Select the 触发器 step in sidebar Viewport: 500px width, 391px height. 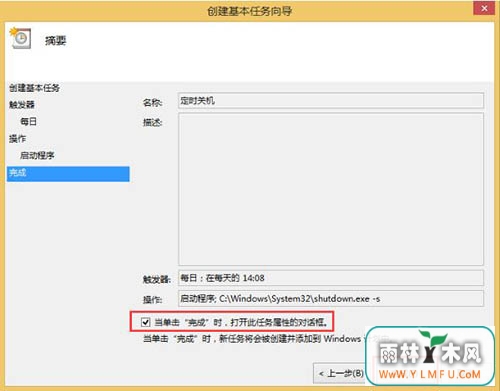[22, 105]
